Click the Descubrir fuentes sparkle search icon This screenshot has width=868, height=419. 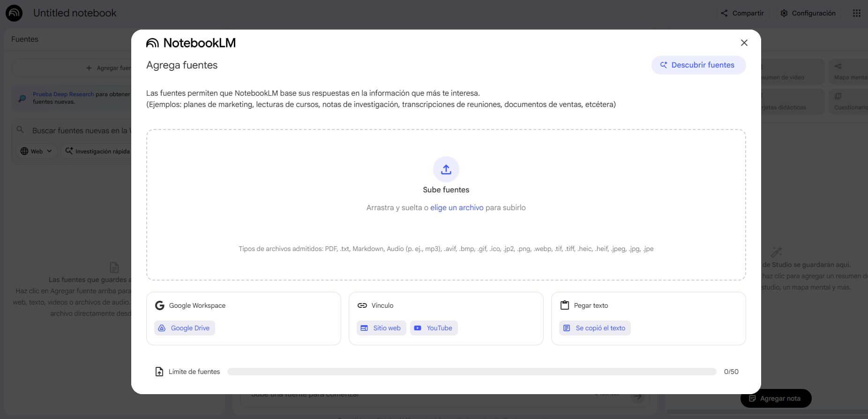664,65
